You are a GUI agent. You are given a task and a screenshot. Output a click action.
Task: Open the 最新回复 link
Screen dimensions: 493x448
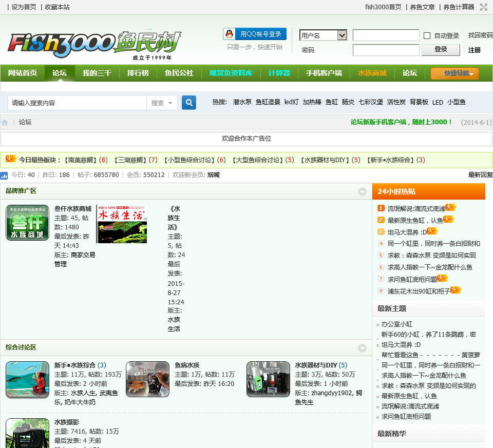(x=481, y=174)
